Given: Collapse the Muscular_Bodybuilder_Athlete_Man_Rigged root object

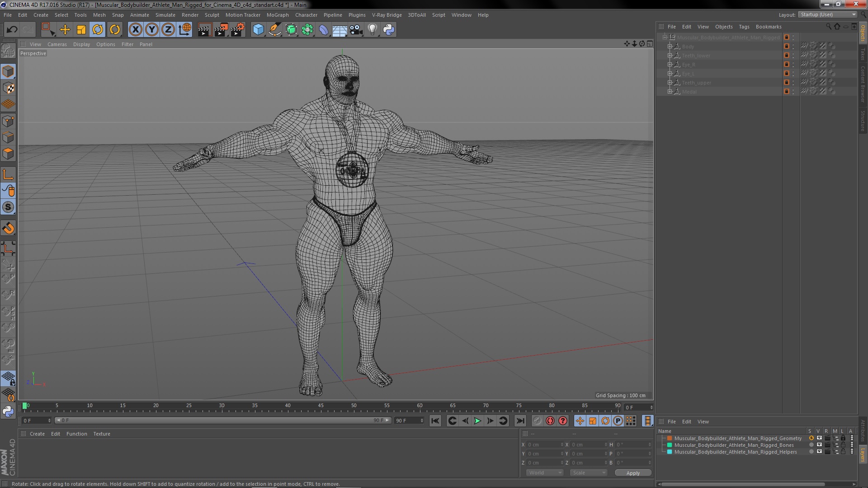Looking at the screenshot, I should (x=665, y=37).
